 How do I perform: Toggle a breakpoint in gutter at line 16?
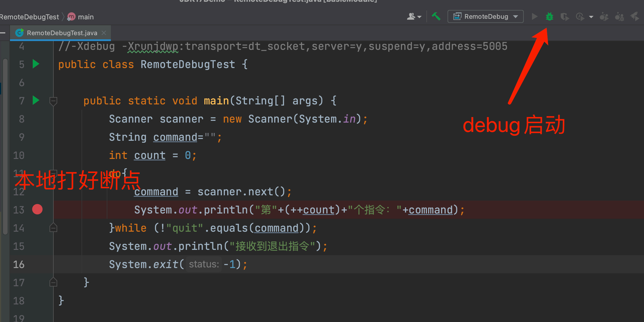(x=37, y=264)
